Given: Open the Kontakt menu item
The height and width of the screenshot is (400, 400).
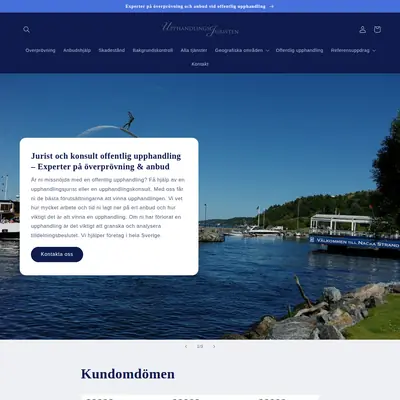Looking at the screenshot, I should (x=200, y=64).
